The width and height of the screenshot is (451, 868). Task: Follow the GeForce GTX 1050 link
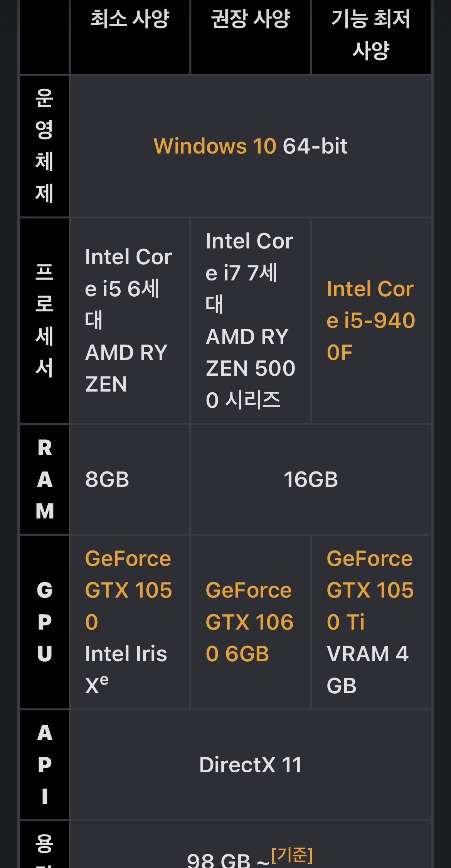(x=128, y=590)
